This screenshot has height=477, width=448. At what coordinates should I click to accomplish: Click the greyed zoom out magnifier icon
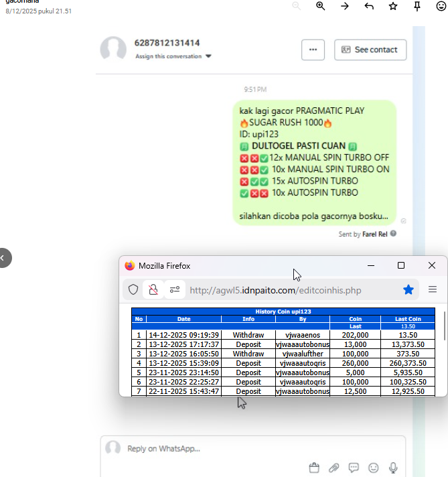pos(297,6)
